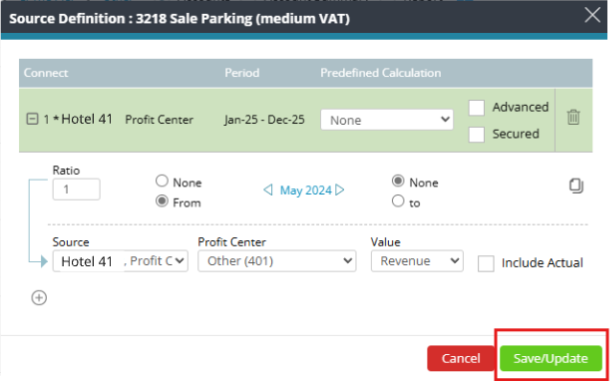Add a new source with plus circle icon
Screen dimensions: 612x381
pos(39,298)
